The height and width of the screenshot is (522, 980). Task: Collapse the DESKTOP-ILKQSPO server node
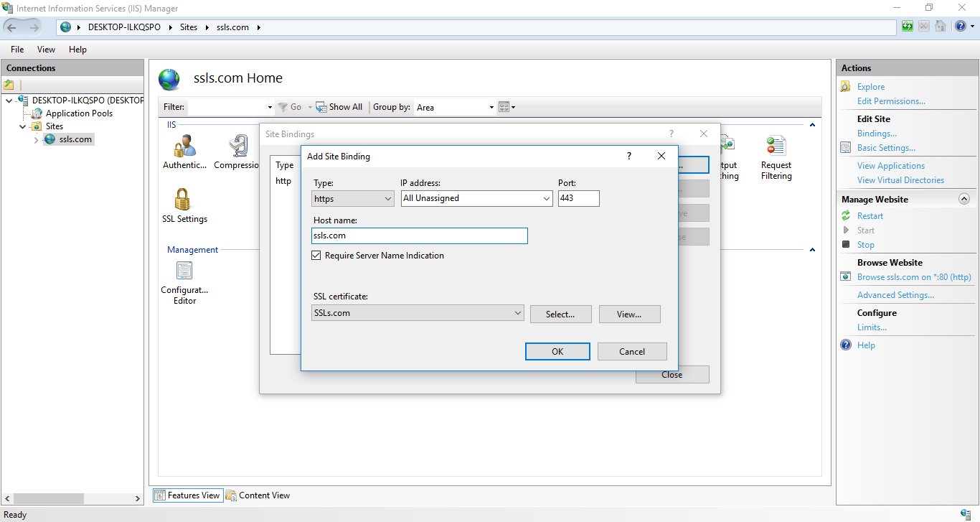tap(9, 101)
